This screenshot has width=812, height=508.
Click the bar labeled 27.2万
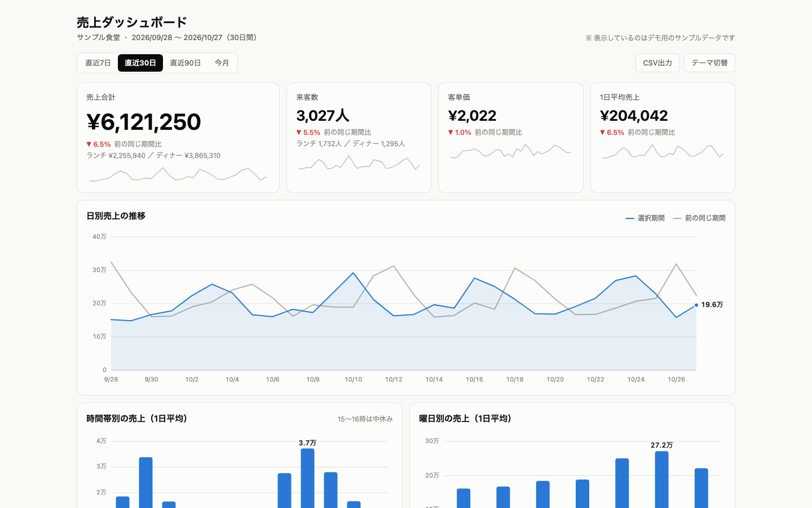[x=661, y=479]
